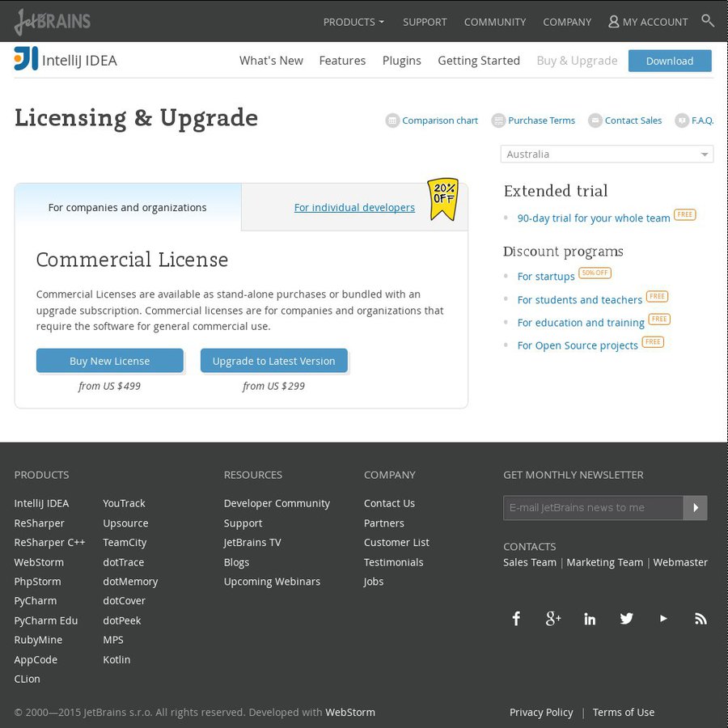Open the CLion footer link
Image resolution: width=728 pixels, height=728 pixels.
point(27,679)
